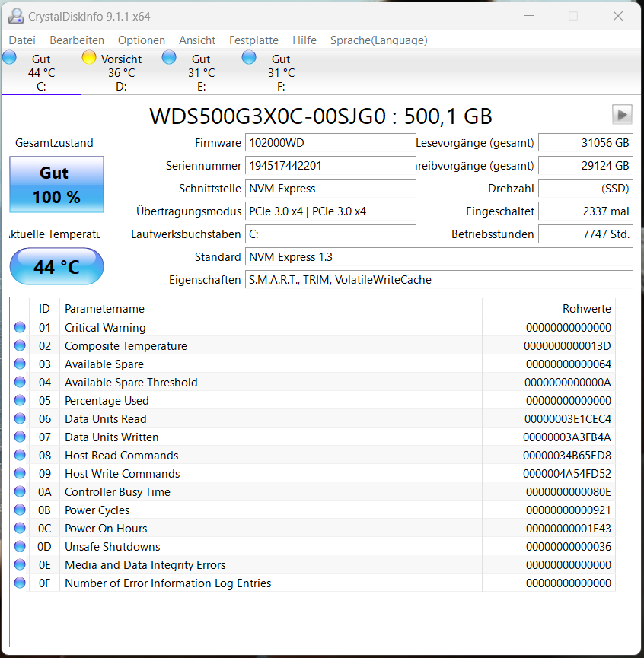The width and height of the screenshot is (644, 658).
Task: Close the CrystalDiskInfo window
Action: pyautogui.click(x=618, y=17)
